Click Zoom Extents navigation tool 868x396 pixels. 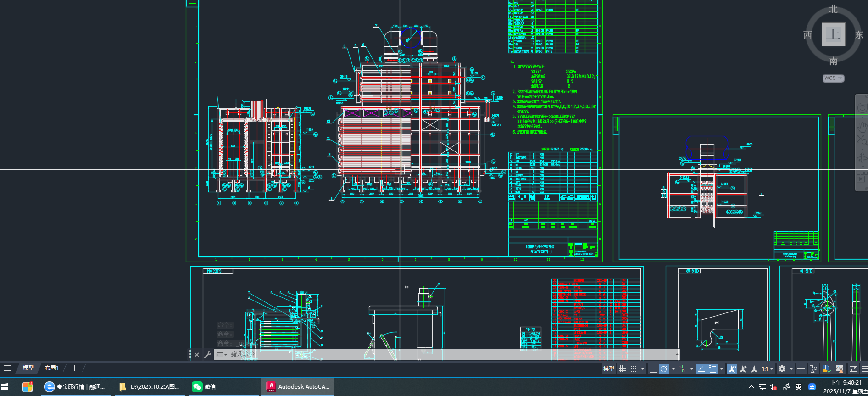(862, 140)
